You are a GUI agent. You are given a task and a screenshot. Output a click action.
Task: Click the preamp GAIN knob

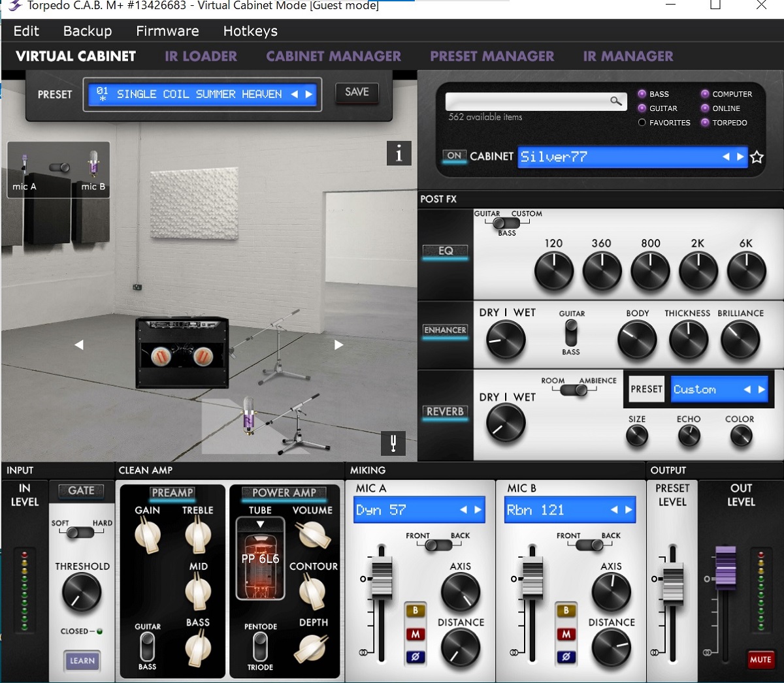tap(148, 535)
